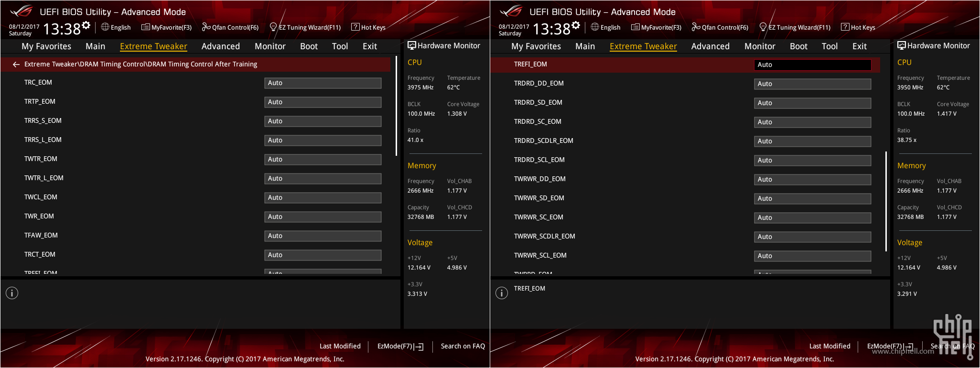Click globe language icon in right BIOS

tap(595, 27)
